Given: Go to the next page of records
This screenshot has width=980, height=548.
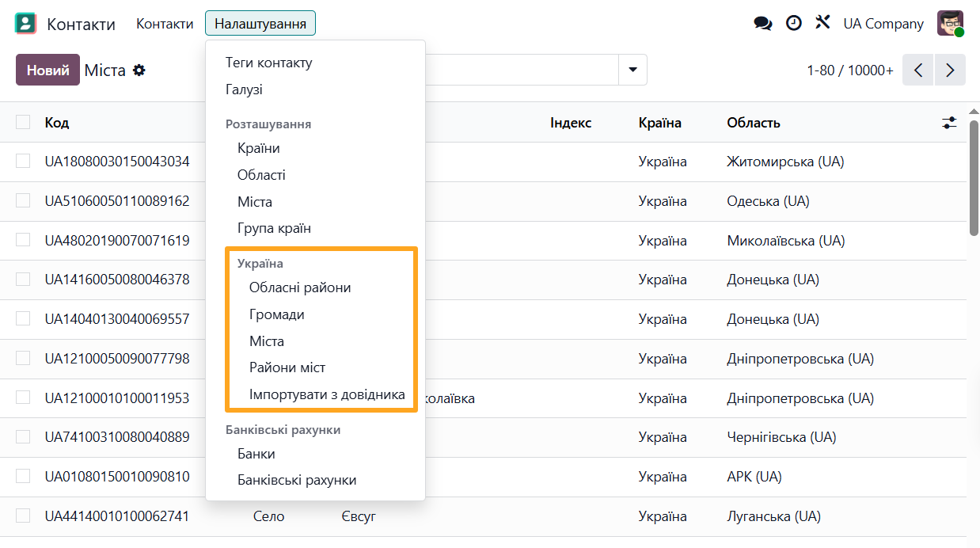Looking at the screenshot, I should point(950,70).
